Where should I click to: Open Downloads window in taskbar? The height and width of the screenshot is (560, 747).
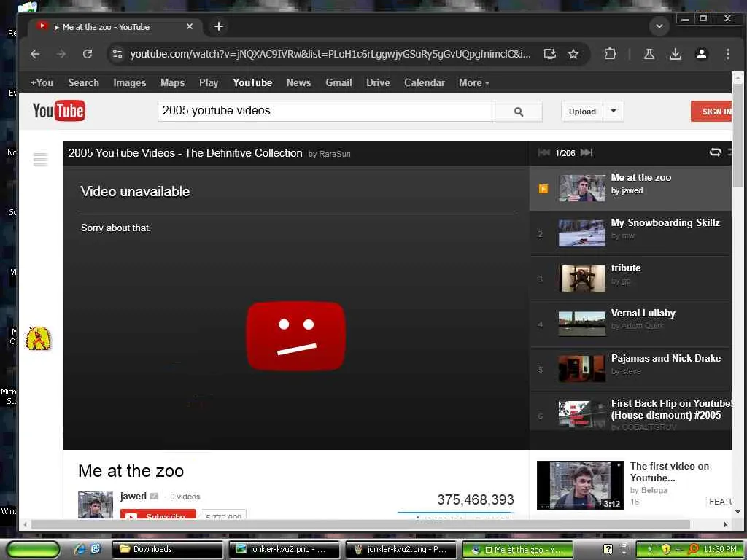167,549
